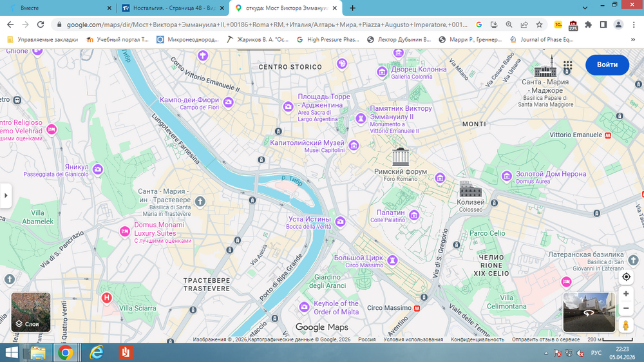Expand the collapsed directions side panel
Image resolution: width=644 pixels, height=362 pixels.
point(6,195)
